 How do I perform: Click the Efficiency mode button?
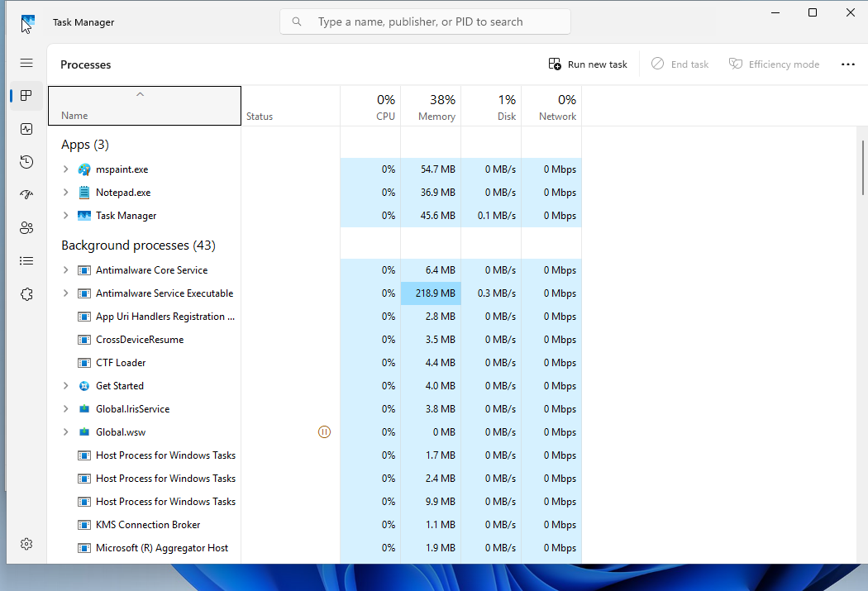click(774, 64)
